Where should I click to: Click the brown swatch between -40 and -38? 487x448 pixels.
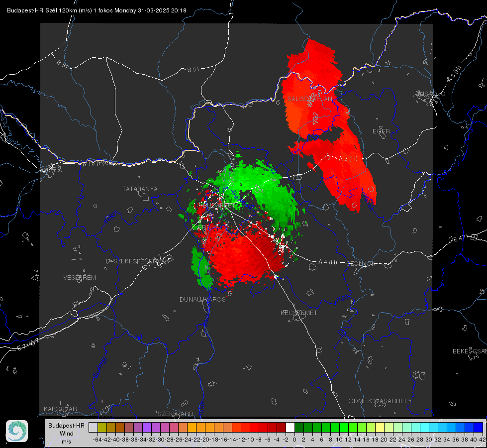[x=120, y=428]
